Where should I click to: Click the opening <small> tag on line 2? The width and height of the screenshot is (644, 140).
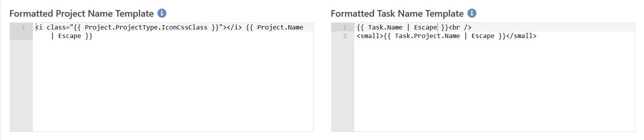(370, 36)
